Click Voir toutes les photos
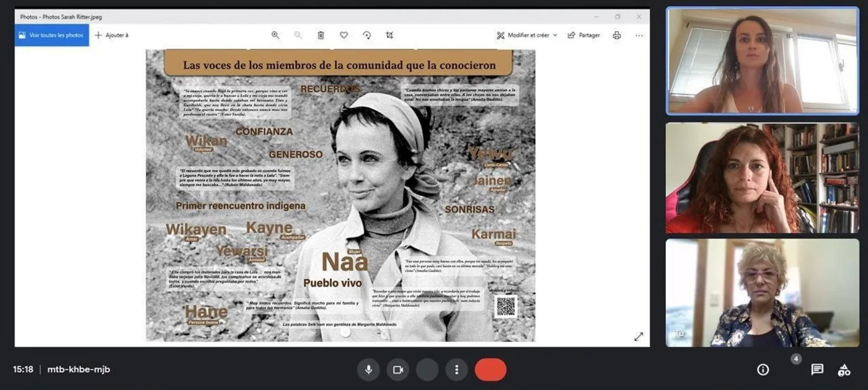Screen dimensions: 868x390 click(x=51, y=35)
